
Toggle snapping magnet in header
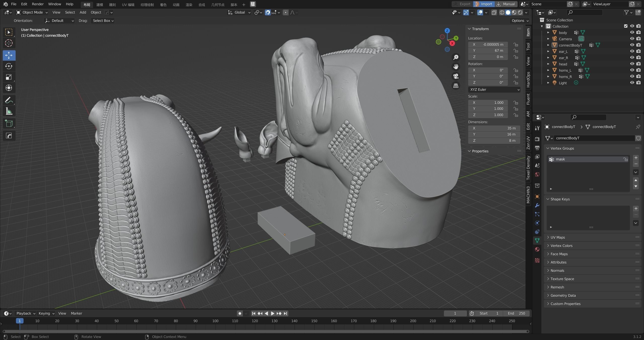tap(267, 13)
